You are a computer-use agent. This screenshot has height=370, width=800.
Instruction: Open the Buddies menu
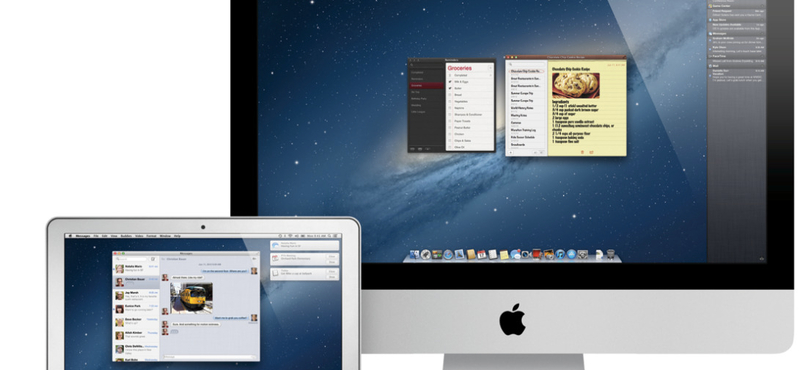point(126,236)
